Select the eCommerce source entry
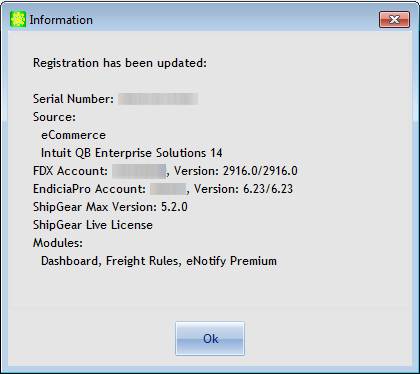This screenshot has width=420, height=374. [73, 135]
